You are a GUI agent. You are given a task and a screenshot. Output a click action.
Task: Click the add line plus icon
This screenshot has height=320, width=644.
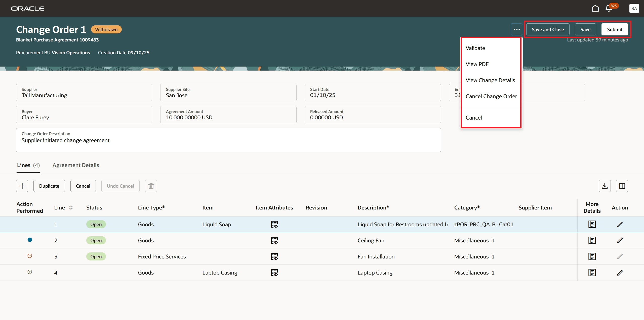[x=22, y=186]
